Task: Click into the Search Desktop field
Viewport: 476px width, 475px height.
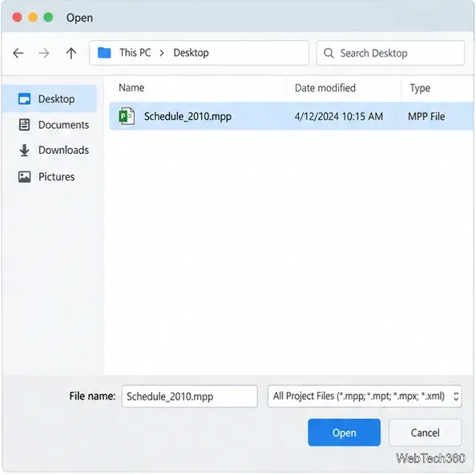Action: pyautogui.click(x=390, y=53)
